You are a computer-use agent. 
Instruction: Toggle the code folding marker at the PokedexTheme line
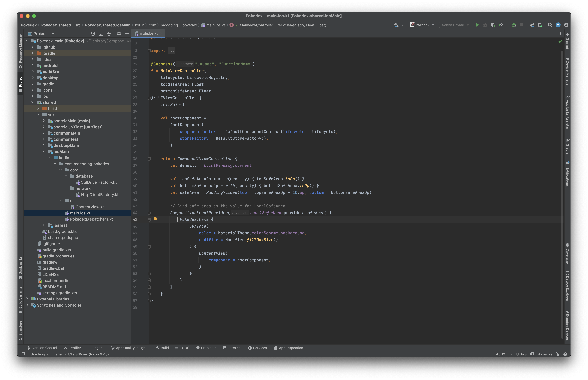point(149,219)
